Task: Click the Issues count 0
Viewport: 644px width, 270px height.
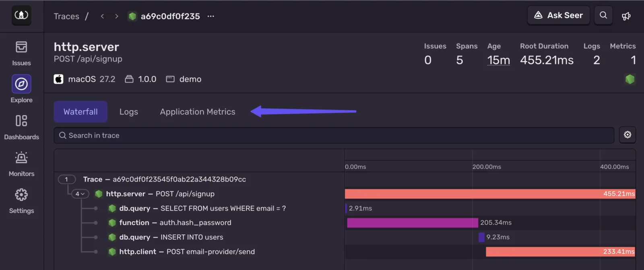Action: [x=428, y=60]
